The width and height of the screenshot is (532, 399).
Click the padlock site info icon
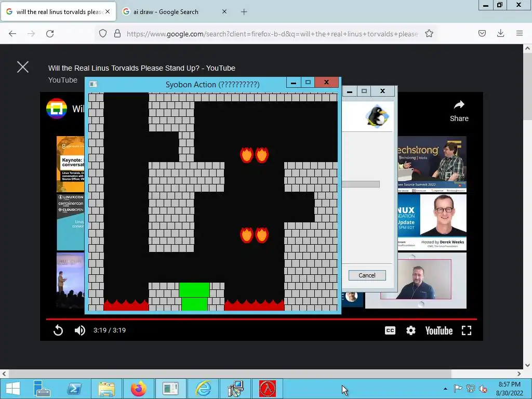(117, 33)
